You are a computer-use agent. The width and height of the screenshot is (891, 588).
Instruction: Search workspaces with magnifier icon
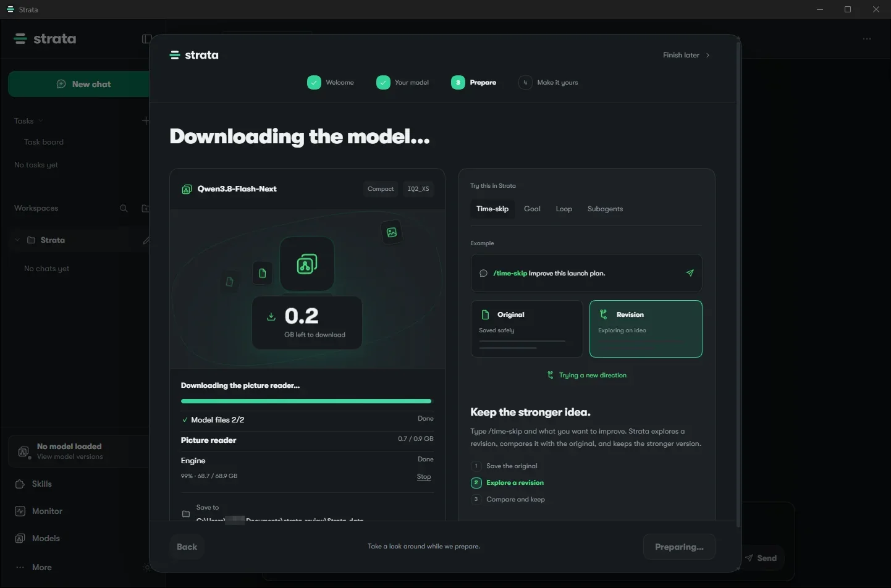(x=124, y=208)
